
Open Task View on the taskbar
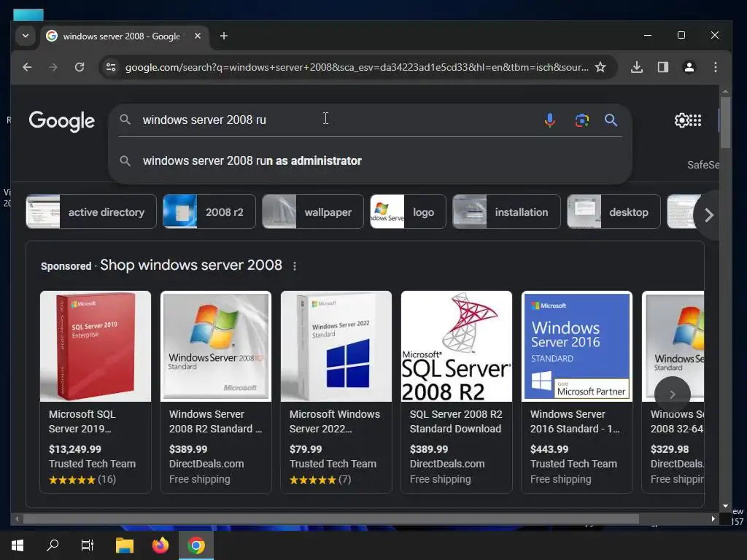(x=88, y=545)
